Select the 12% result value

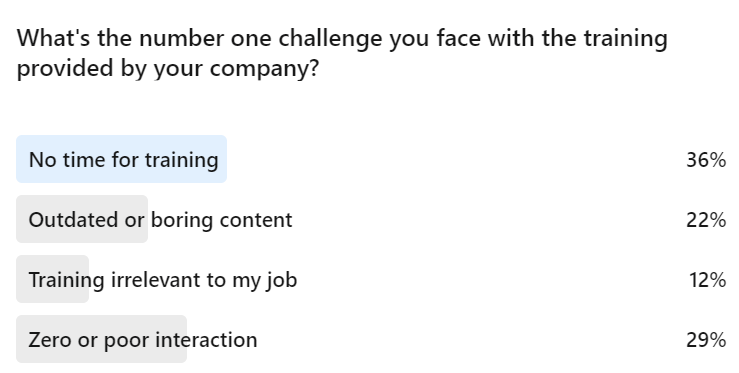(x=707, y=280)
